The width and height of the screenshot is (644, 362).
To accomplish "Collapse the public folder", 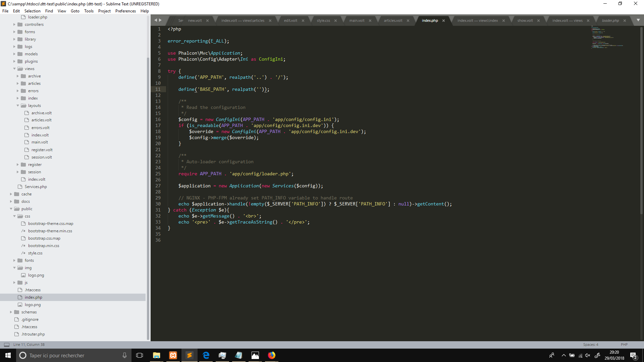I will pos(11,209).
